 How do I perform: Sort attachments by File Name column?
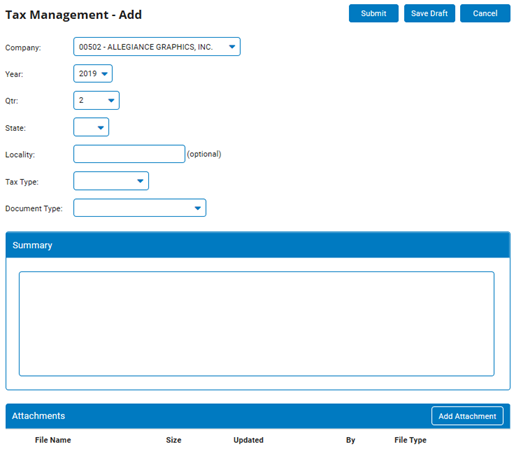coord(53,440)
